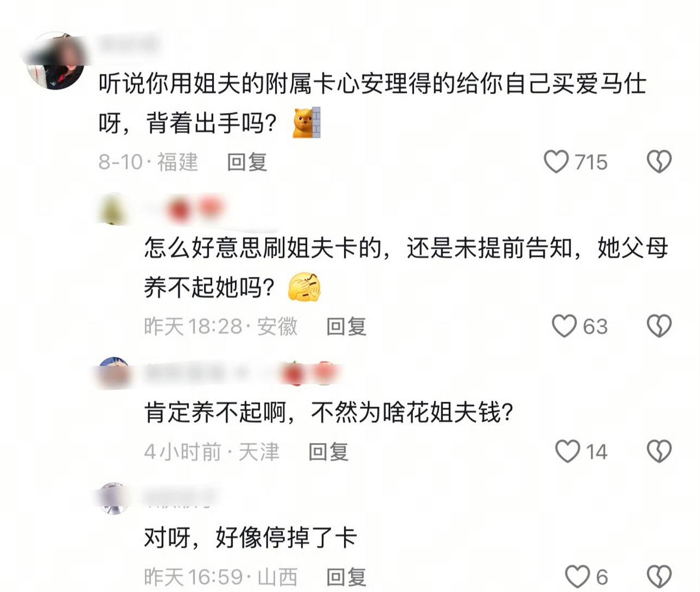
Task: Open avatar of the Tianjin (天津) replier
Action: [114, 373]
